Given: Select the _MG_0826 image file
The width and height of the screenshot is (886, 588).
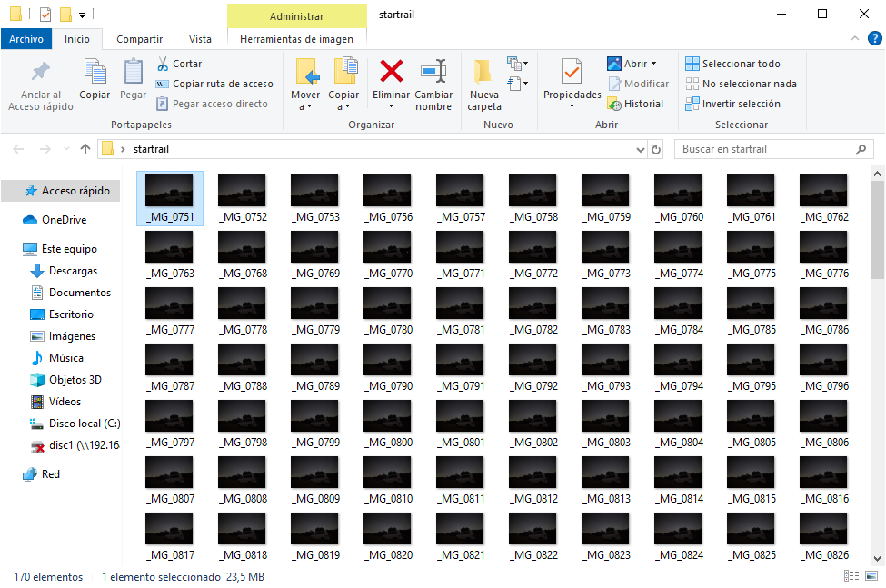Looking at the screenshot, I should point(824,536).
